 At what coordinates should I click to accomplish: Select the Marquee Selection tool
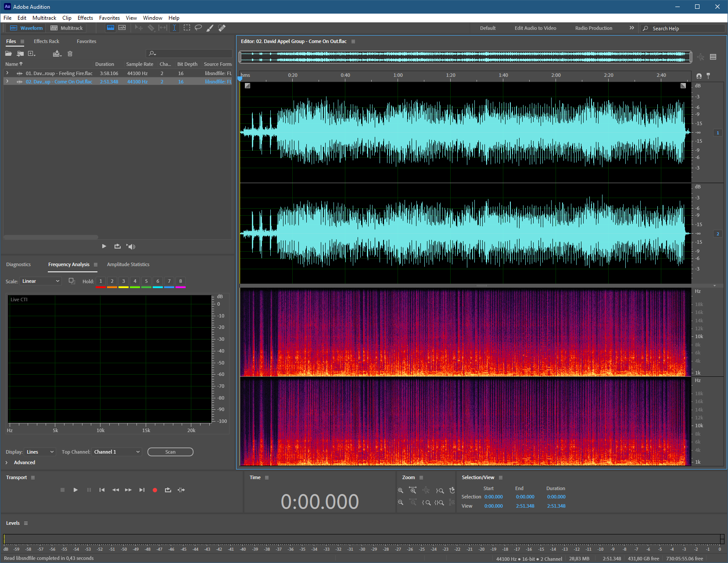coord(187,28)
